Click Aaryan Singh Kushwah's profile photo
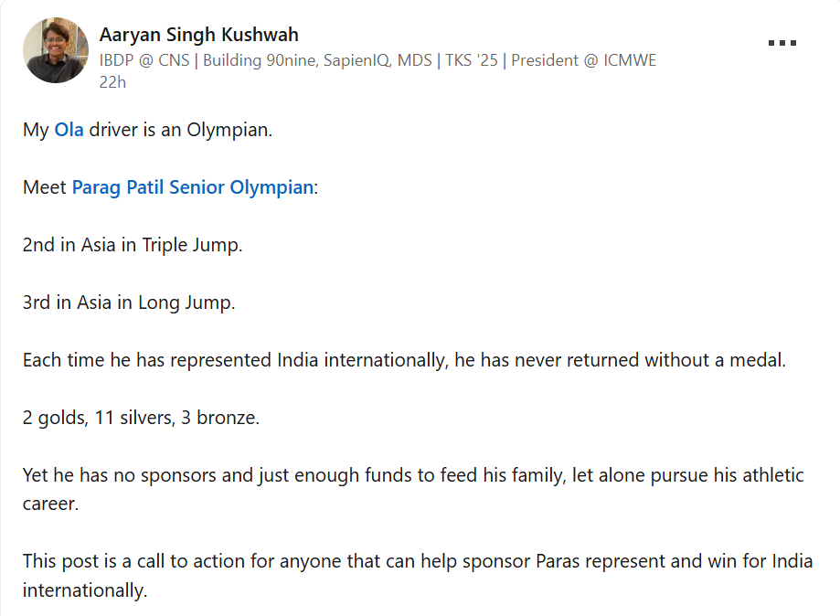840x616 pixels. [x=56, y=50]
